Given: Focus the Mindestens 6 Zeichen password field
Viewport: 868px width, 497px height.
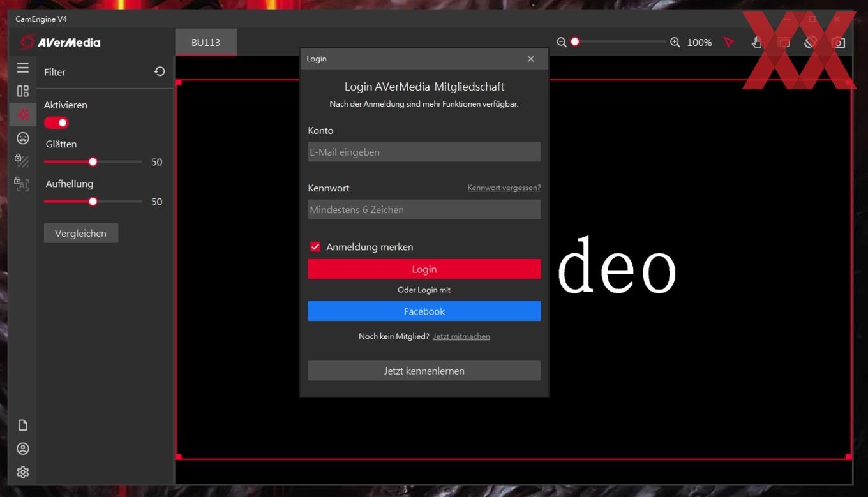Looking at the screenshot, I should (x=424, y=209).
